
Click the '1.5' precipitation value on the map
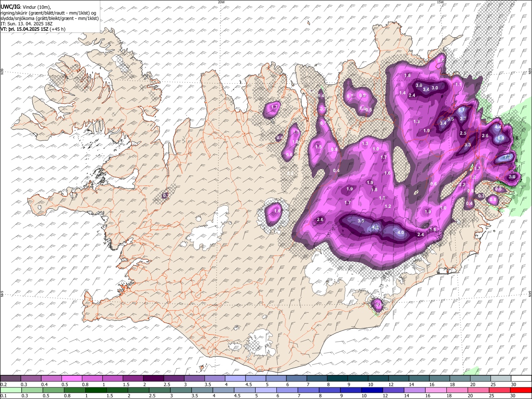(x=319, y=147)
